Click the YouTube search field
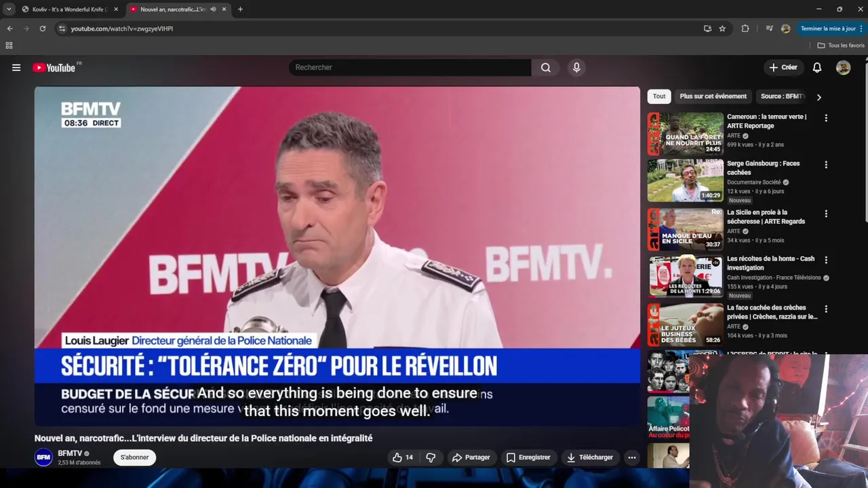Image resolution: width=868 pixels, height=488 pixels. pyautogui.click(x=410, y=68)
